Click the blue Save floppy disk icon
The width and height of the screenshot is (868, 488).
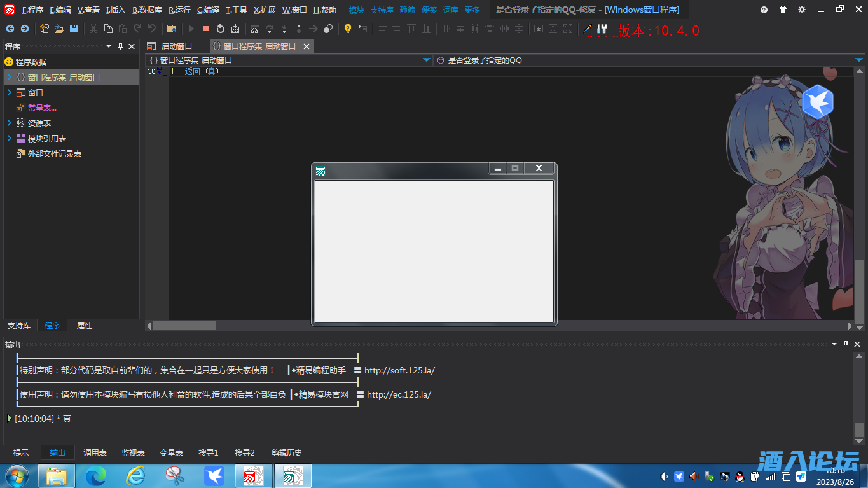click(74, 29)
